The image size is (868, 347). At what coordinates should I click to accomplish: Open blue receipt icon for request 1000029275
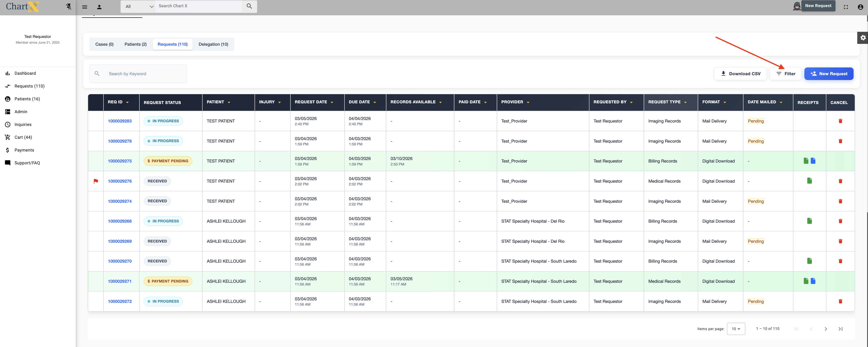[813, 161]
